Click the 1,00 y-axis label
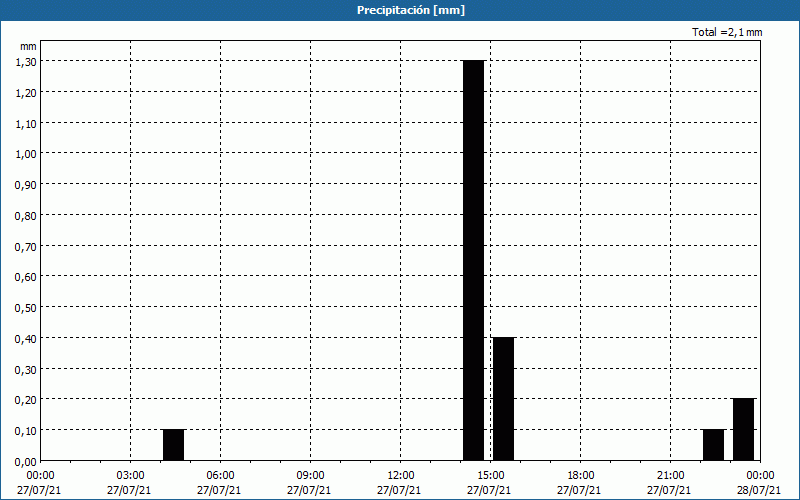 click(x=26, y=154)
